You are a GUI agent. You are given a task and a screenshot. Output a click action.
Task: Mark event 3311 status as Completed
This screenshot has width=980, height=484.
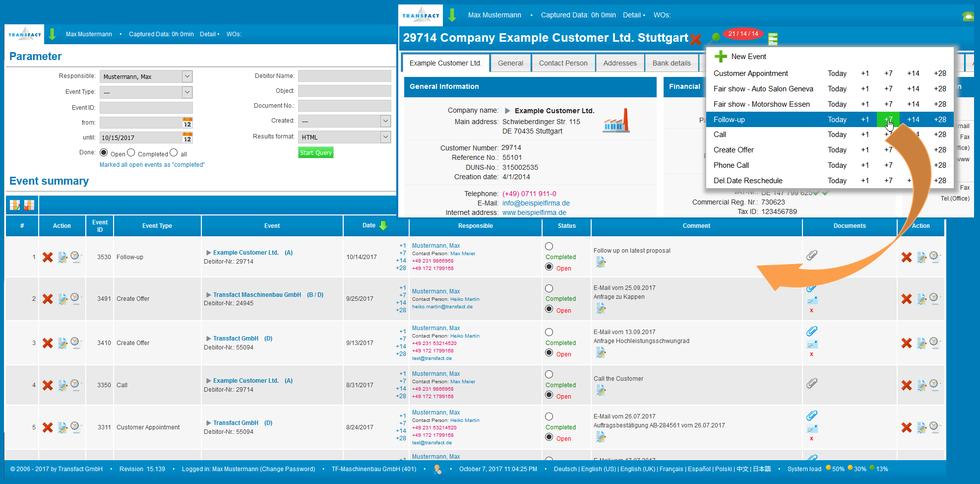pos(549,416)
